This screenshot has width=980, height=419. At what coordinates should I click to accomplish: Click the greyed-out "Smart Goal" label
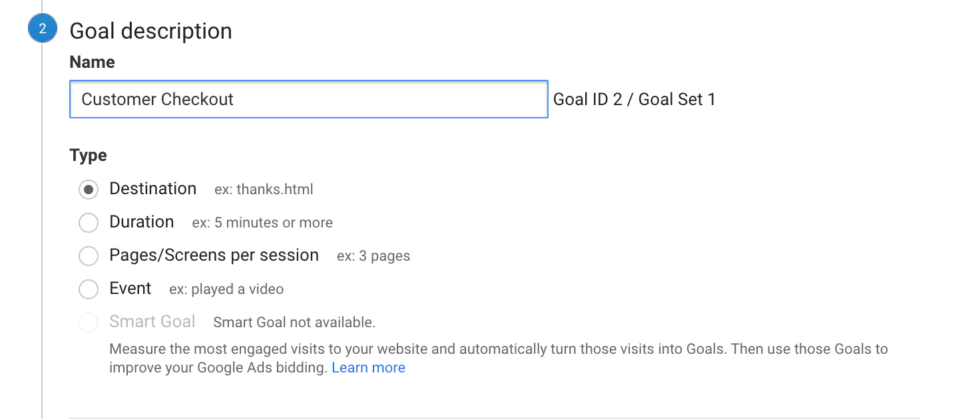click(152, 322)
